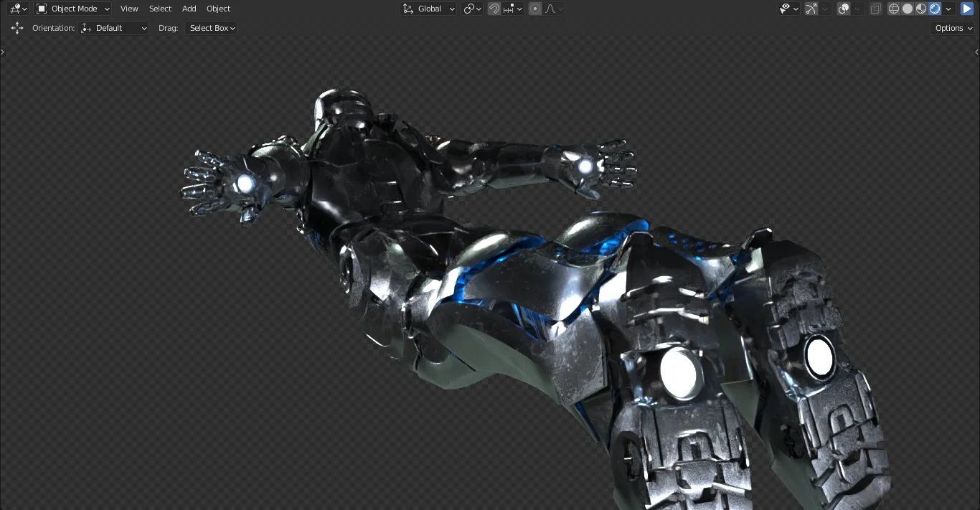
Task: Click the Select Box drag mode button
Action: (210, 28)
